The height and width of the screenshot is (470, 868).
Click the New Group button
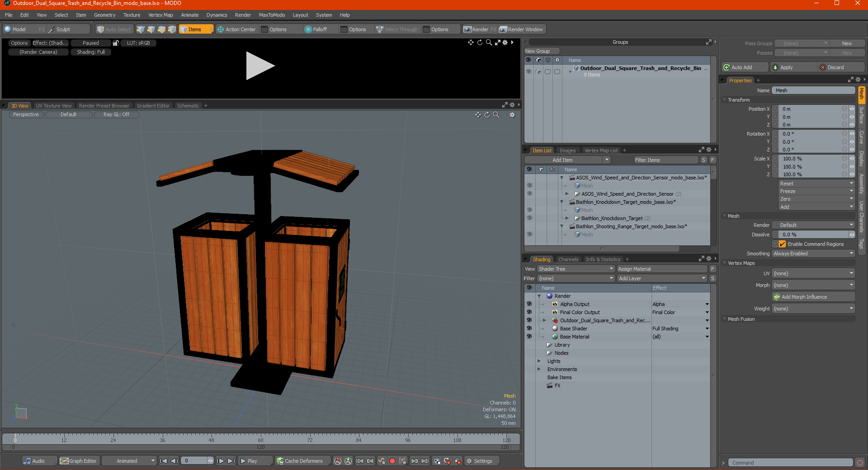pyautogui.click(x=542, y=51)
